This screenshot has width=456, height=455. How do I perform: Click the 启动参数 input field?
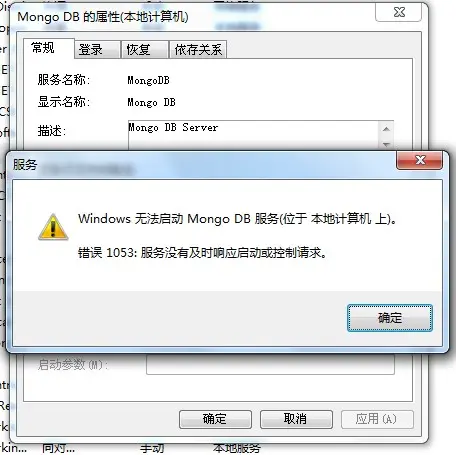point(270,364)
